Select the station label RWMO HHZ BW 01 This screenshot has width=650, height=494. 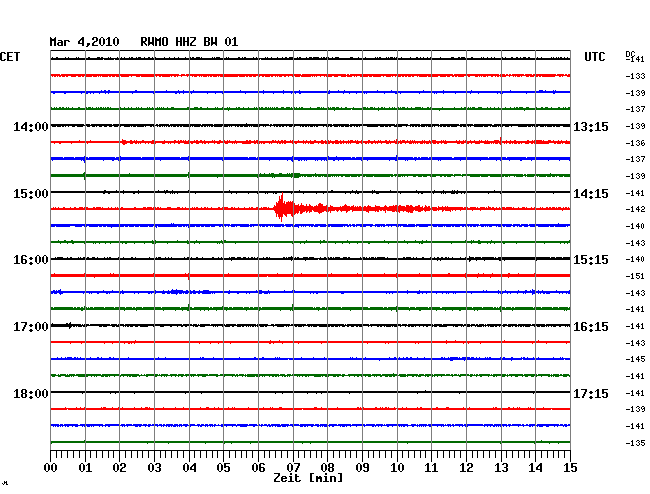click(189, 42)
